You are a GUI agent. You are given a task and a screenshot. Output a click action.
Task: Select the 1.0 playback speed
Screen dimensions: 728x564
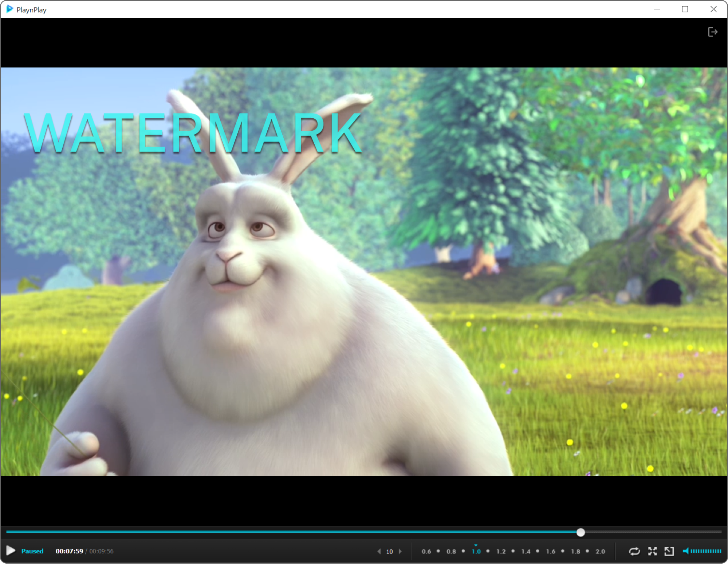[x=476, y=552]
